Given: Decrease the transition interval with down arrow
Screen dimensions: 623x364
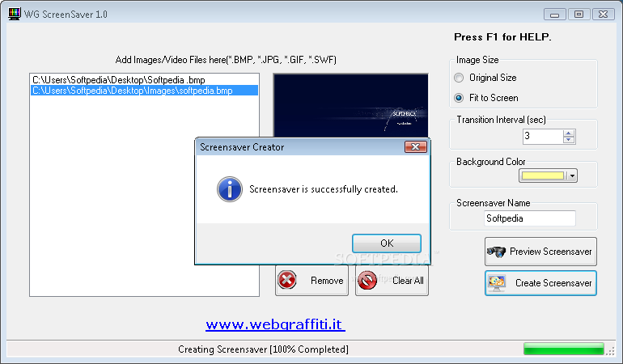Looking at the screenshot, I should pyautogui.click(x=569, y=140).
